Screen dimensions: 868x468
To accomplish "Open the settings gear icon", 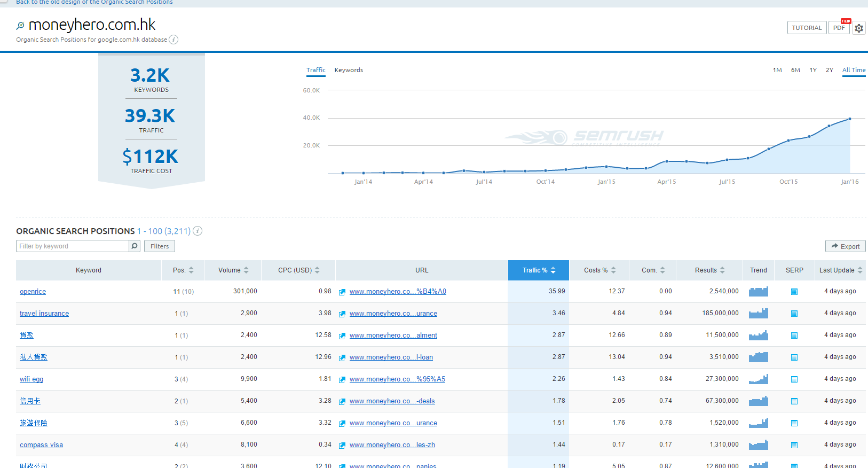I will pos(858,28).
